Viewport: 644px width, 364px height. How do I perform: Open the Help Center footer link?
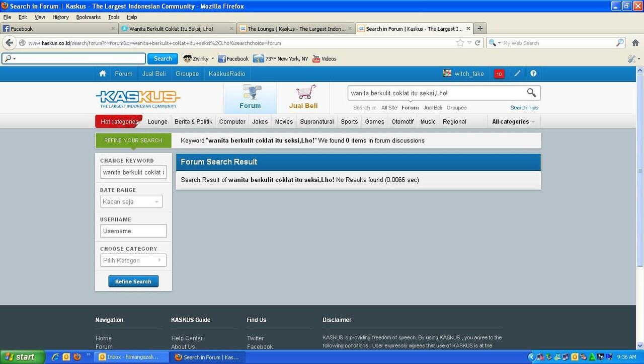click(187, 338)
